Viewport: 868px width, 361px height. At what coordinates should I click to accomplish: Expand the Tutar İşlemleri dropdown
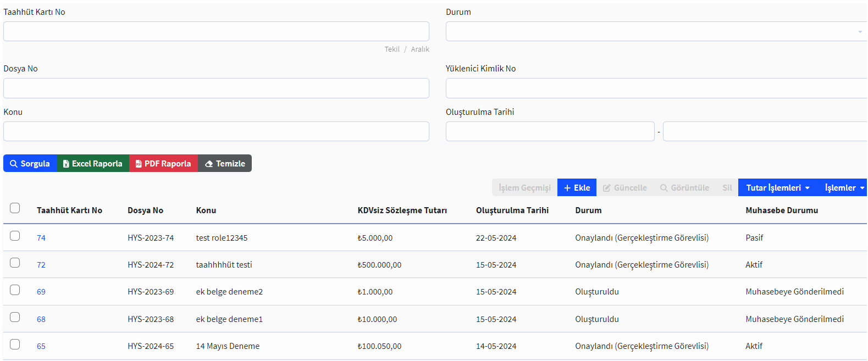[x=777, y=188]
